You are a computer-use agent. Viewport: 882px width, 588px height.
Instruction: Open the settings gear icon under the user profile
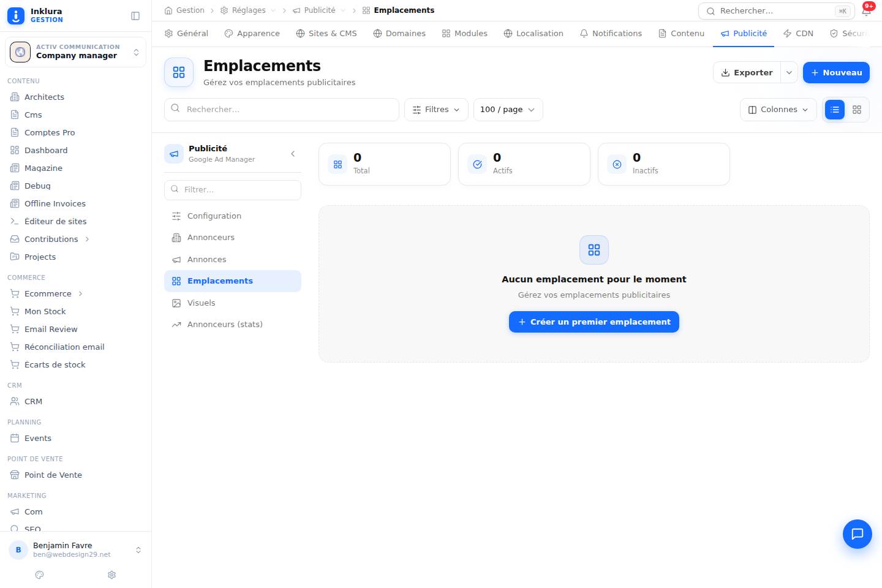111,575
